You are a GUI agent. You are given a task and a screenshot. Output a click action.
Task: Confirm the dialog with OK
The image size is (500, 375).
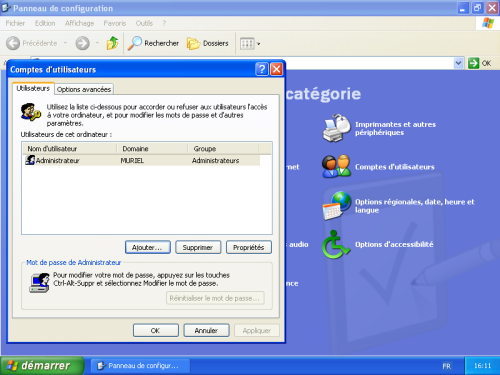(x=156, y=330)
